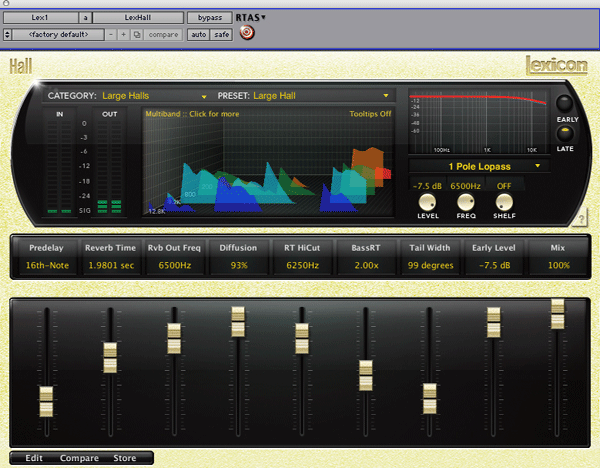Click the RT HiCut fader handle

tap(302, 339)
